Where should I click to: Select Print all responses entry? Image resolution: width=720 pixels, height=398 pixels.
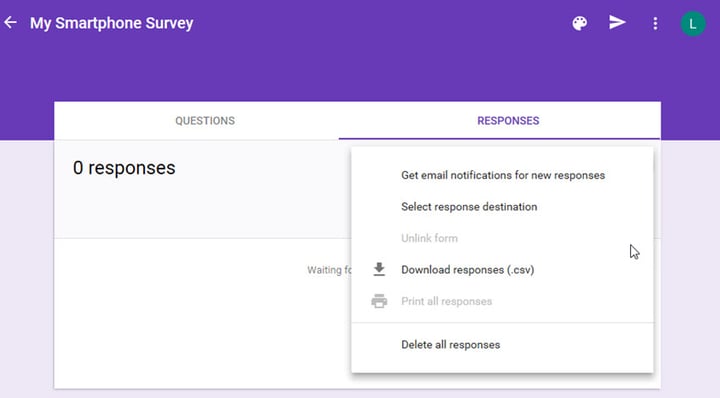502,301
